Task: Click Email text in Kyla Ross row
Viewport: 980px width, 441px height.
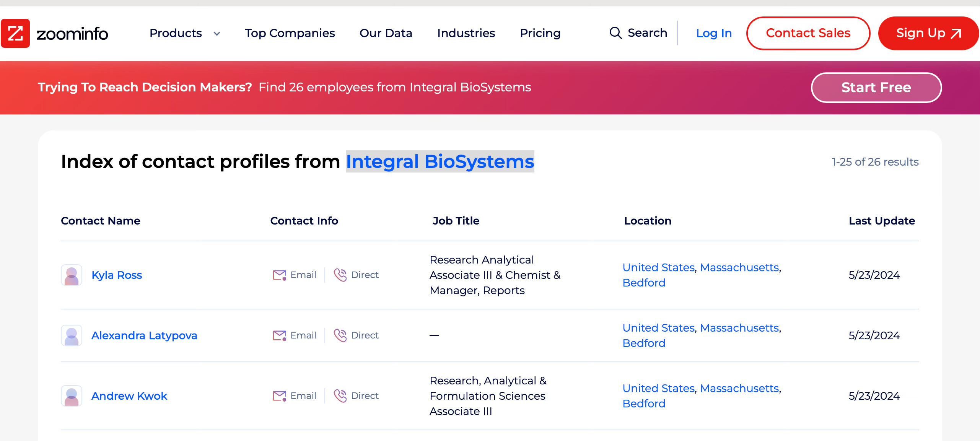Action: pos(303,275)
